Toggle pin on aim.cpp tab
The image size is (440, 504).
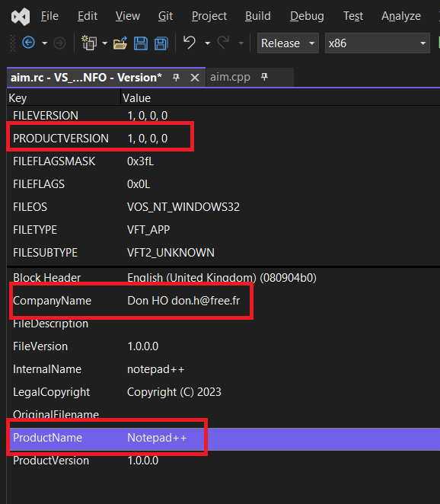[264, 77]
